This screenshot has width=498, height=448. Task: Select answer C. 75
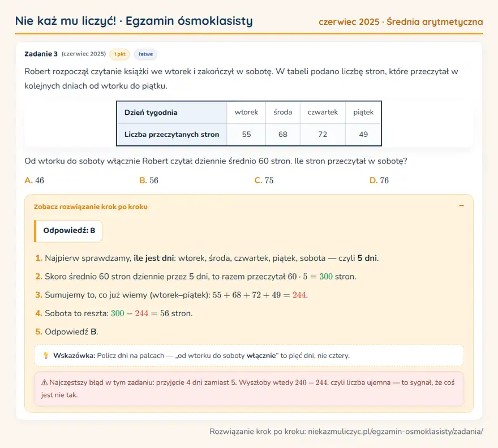[x=264, y=180]
